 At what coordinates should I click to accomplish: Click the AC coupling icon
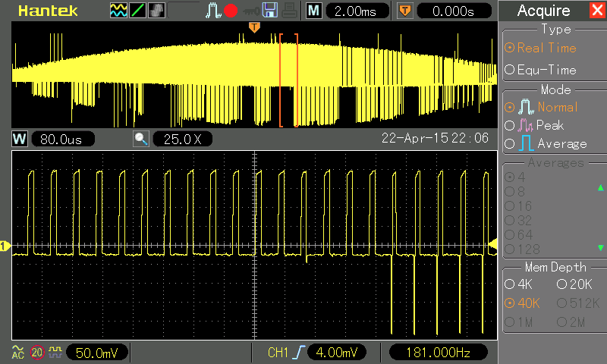click(x=17, y=353)
